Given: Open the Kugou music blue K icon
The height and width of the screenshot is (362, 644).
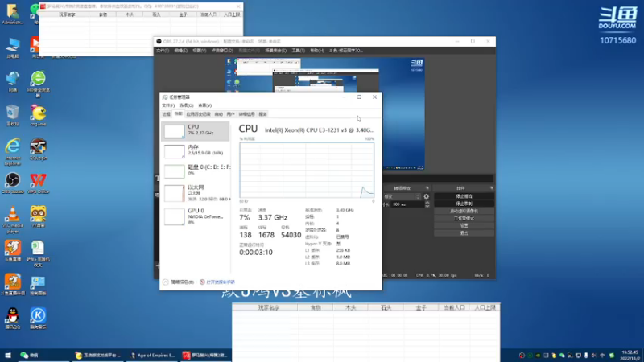Looking at the screenshot, I should coord(38,319).
